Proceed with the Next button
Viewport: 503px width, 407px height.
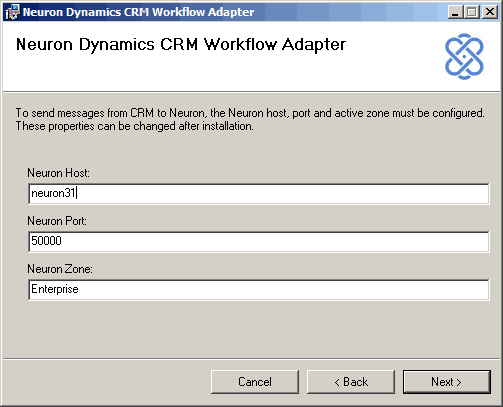click(447, 382)
